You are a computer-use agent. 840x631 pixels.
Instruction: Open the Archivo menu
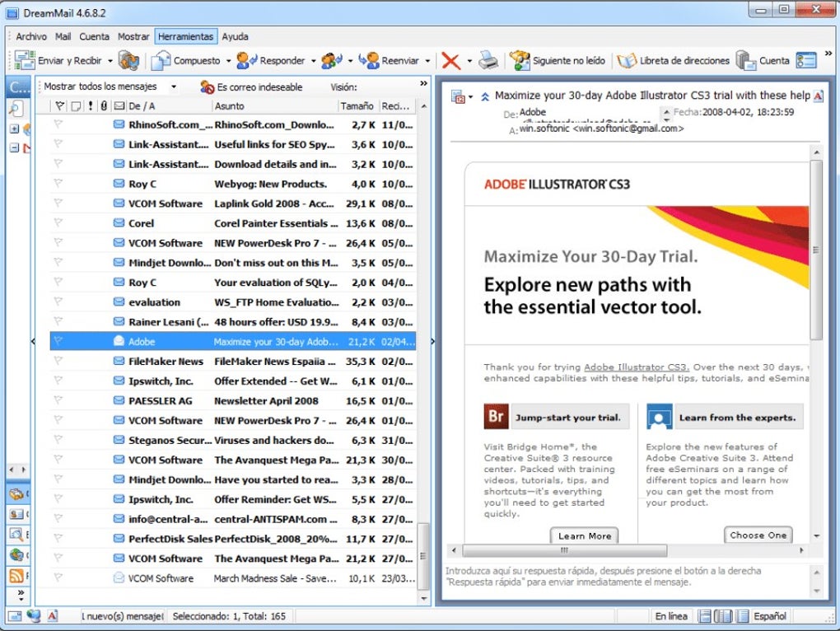[31, 36]
